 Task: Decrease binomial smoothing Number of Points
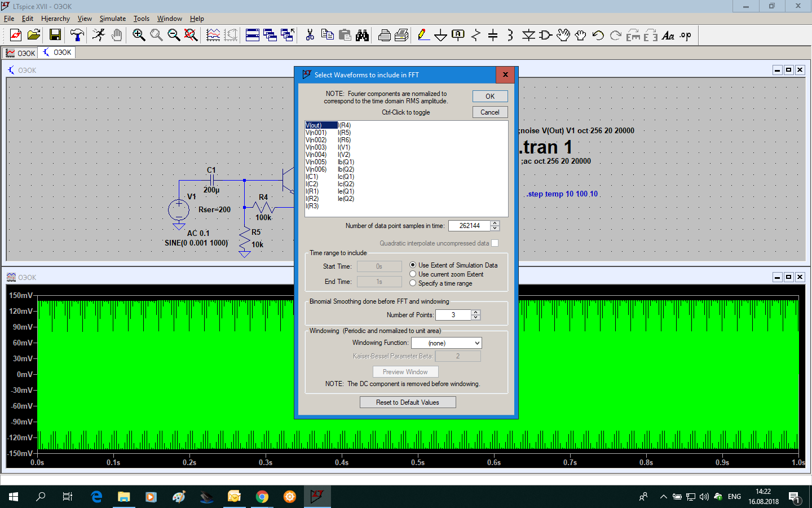475,317
